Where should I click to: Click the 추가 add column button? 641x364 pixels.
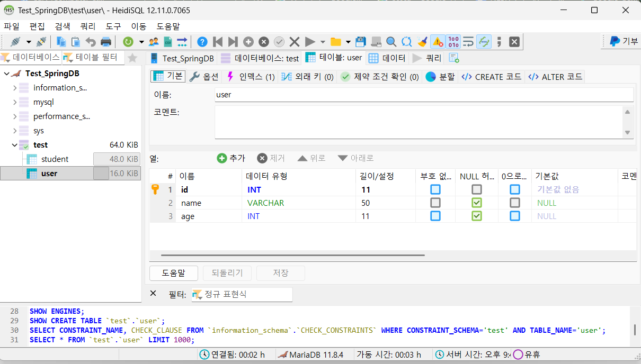point(231,158)
